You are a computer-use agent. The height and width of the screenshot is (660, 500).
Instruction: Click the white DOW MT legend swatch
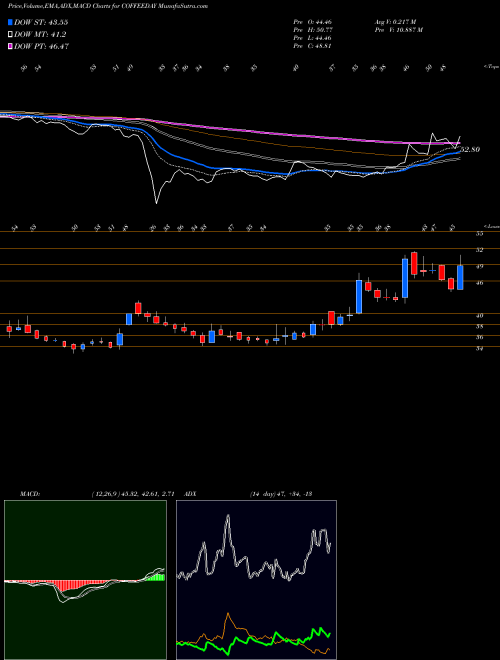coord(11,35)
